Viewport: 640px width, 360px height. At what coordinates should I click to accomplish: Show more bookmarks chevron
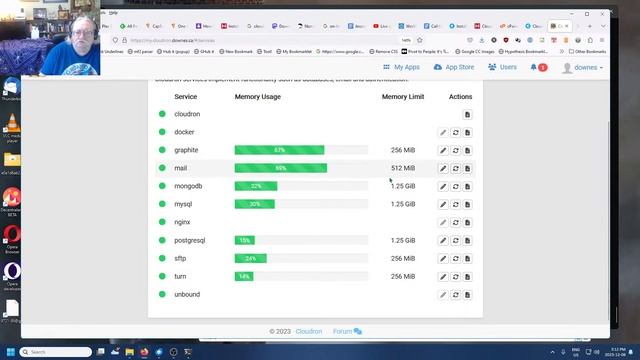(562, 51)
